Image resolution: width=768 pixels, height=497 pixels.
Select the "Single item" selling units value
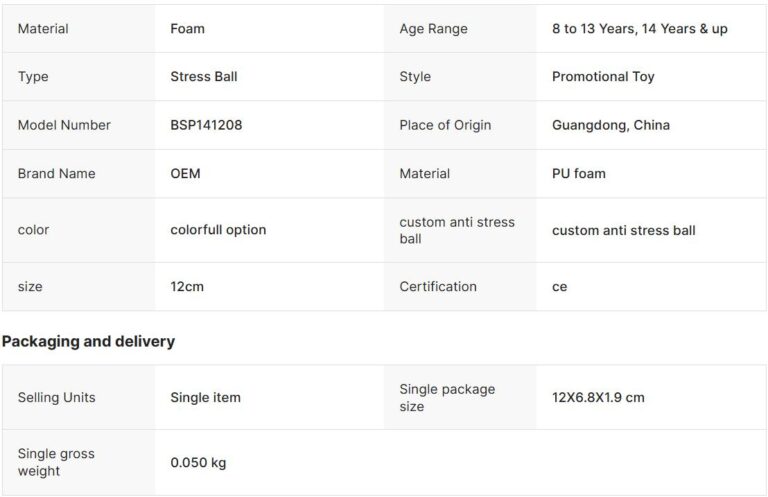tap(205, 398)
